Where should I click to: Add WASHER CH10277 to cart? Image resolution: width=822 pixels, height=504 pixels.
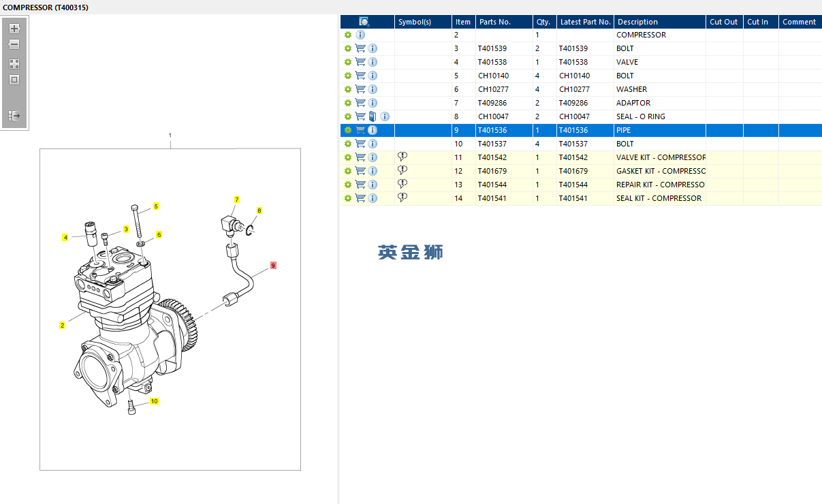coord(360,89)
